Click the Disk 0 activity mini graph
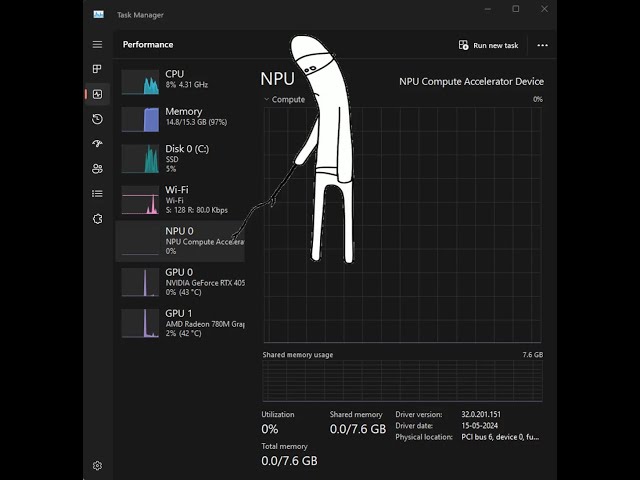Screen dimensions: 640x480 [140, 159]
